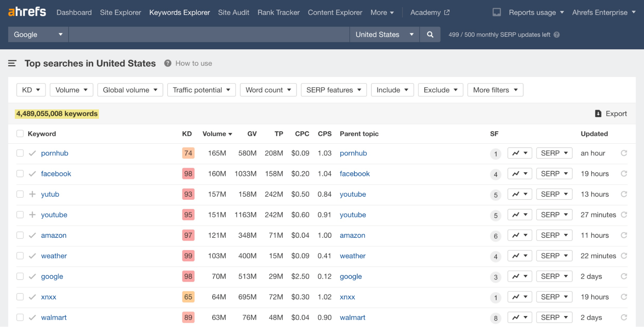This screenshot has height=327, width=644.
Task: Click the plus icon next to yutub
Action: 32,194
